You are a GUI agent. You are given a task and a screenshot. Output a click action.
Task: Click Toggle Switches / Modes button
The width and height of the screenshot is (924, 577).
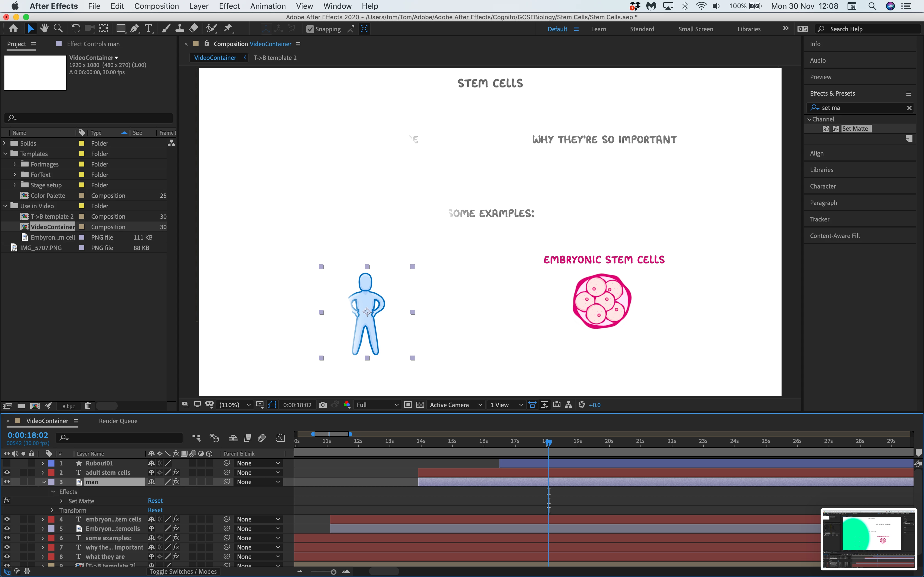pyautogui.click(x=183, y=571)
